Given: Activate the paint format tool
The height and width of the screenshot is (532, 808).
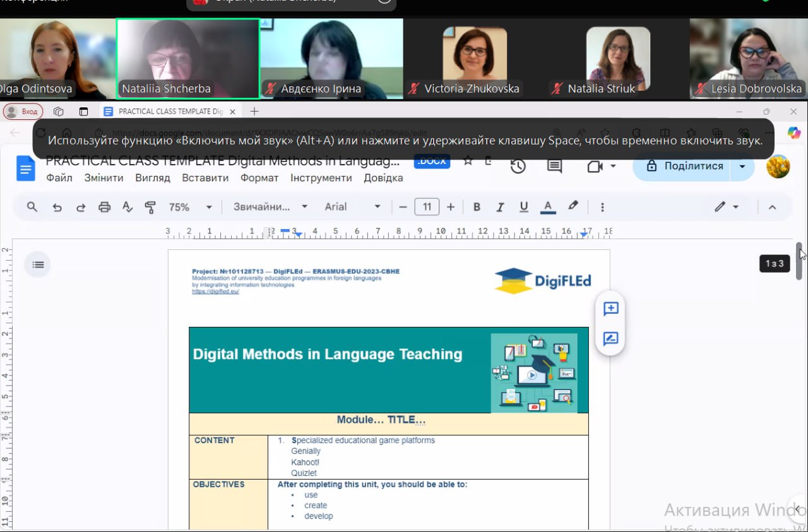Looking at the screenshot, I should 150,207.
